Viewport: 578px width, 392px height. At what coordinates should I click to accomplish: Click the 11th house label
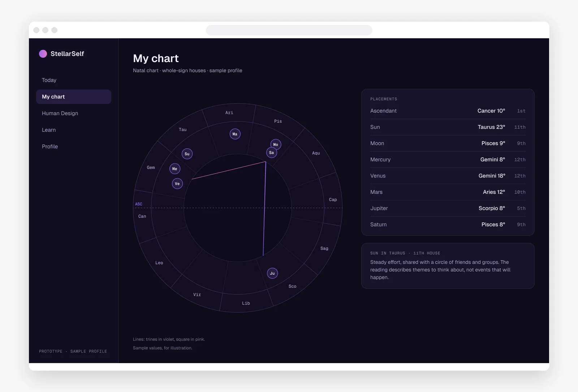click(520, 127)
